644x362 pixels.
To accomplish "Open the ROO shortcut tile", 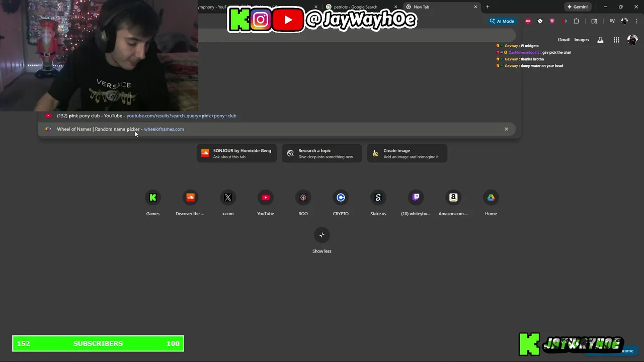I will [303, 203].
